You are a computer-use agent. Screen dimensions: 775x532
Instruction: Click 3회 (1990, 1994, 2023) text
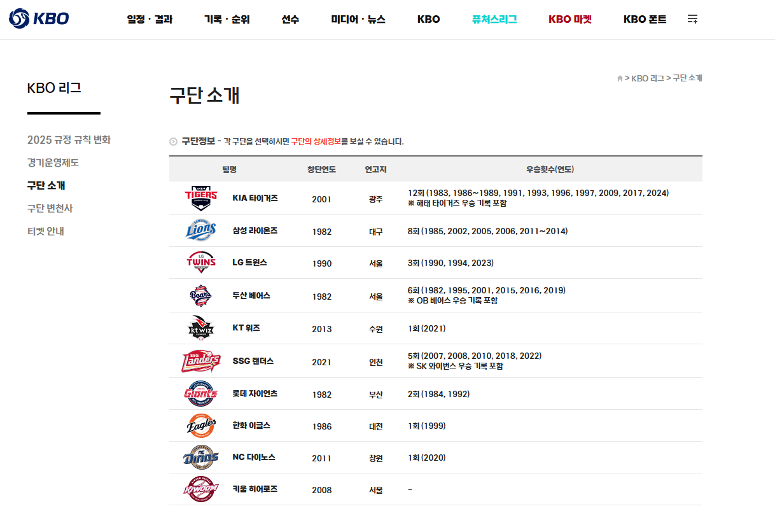click(x=450, y=262)
